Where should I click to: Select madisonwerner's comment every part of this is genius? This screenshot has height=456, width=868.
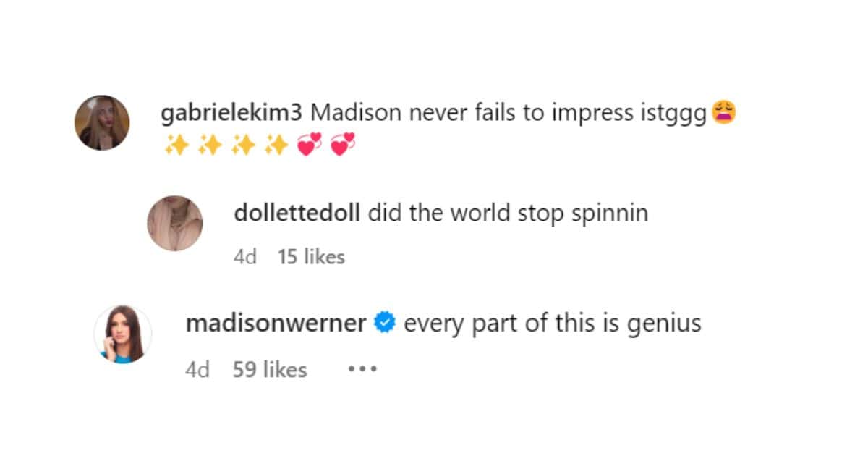(552, 323)
